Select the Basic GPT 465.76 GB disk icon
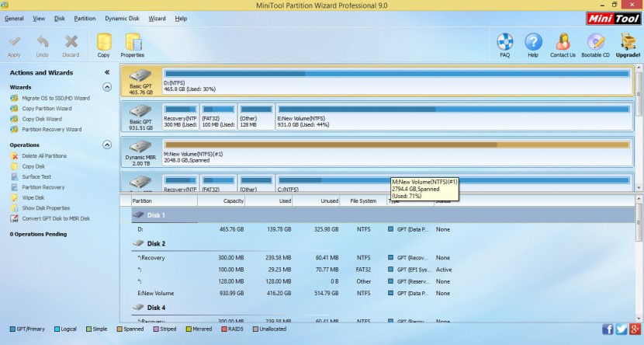Screen dimensions: 644x345 coord(140,75)
